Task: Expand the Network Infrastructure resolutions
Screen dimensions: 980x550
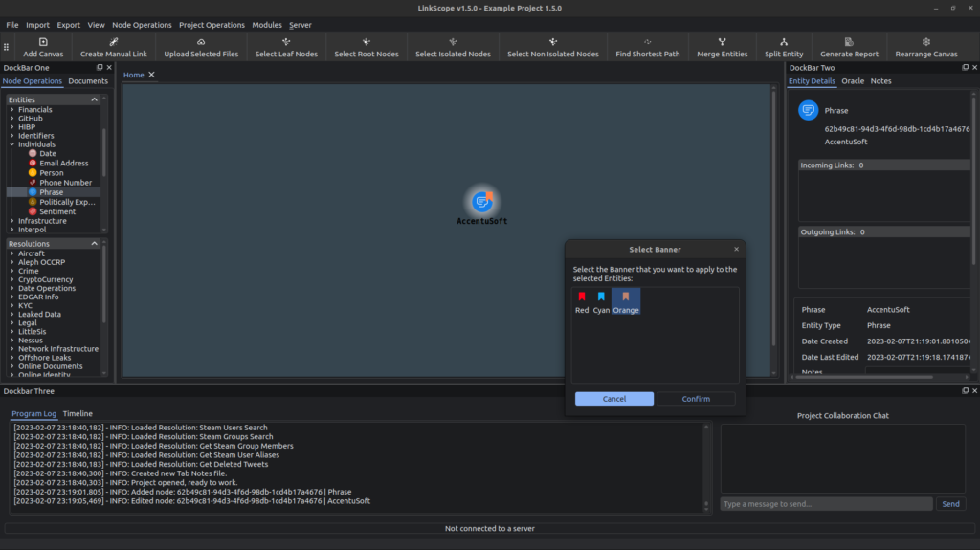Action: [11, 349]
